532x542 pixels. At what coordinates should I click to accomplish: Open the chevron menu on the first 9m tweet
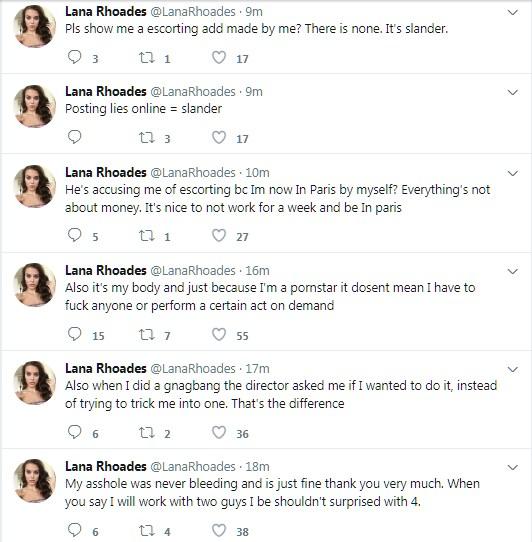[x=513, y=12]
